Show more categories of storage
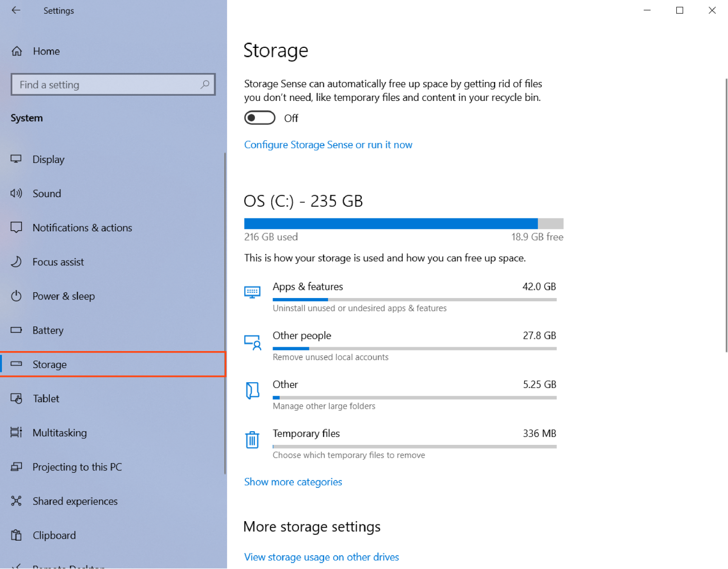The width and height of the screenshot is (728, 569). pyautogui.click(x=293, y=482)
